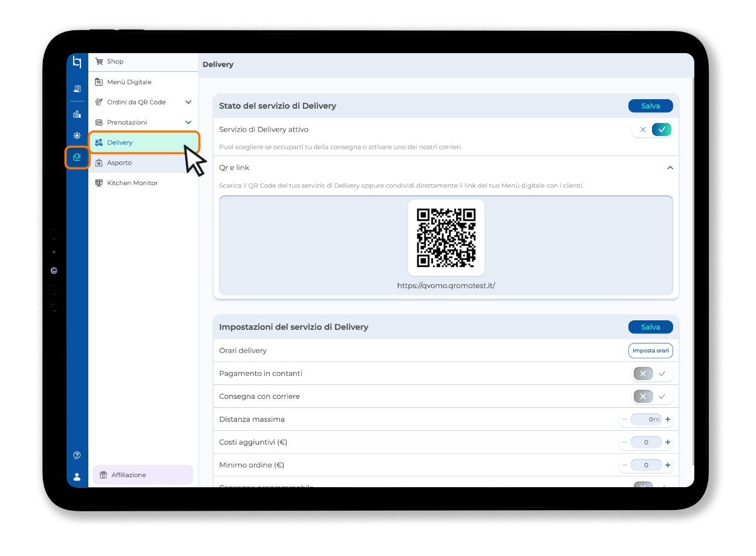Click the page's vertical scrollbar
756x556 pixels.
point(692,272)
